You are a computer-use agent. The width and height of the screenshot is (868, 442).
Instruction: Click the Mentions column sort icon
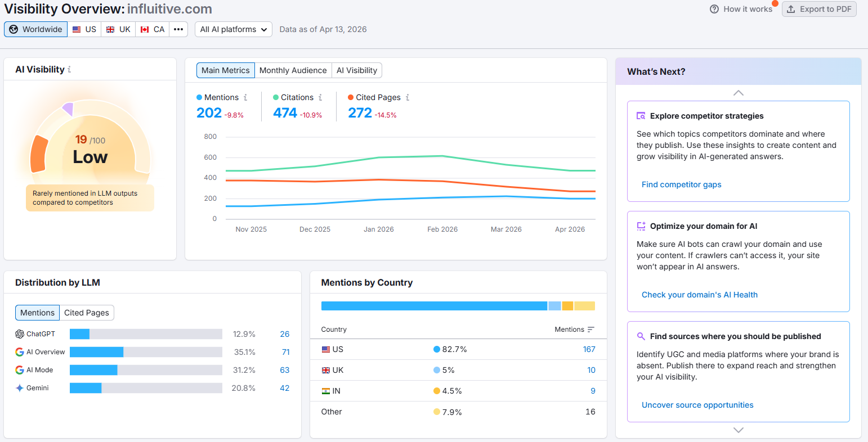590,330
